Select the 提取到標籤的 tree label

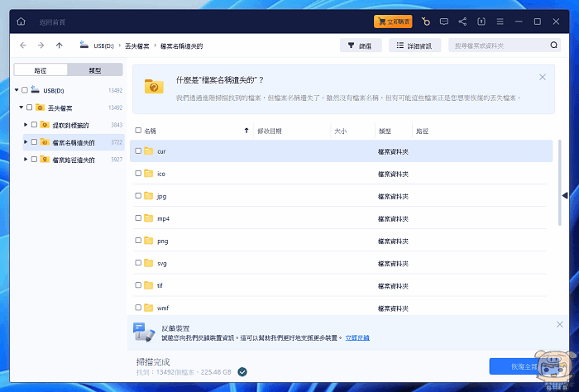pos(70,125)
